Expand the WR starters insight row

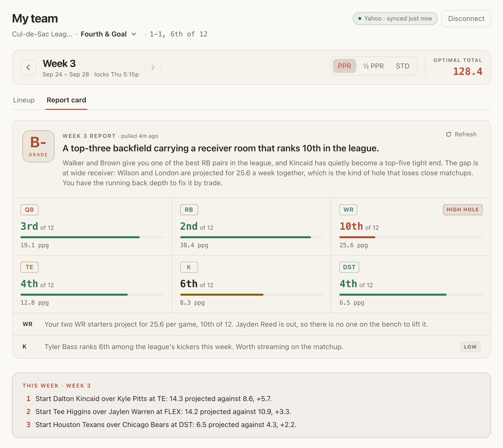251,324
